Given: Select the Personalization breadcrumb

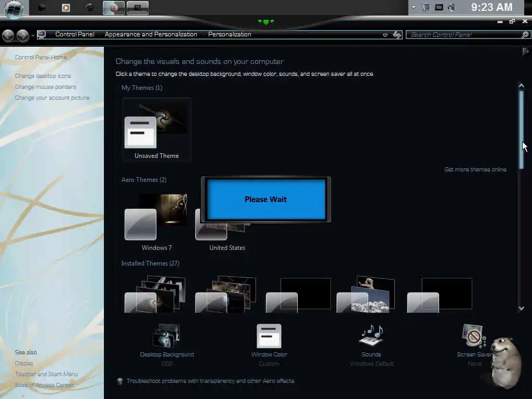Looking at the screenshot, I should [x=230, y=34].
